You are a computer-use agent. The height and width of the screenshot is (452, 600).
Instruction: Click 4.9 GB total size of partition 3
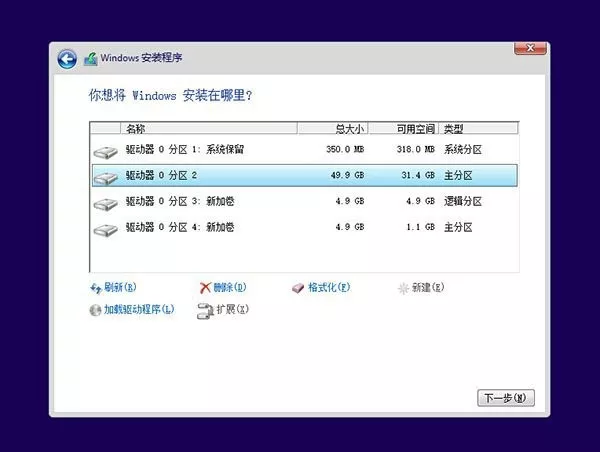coord(350,201)
